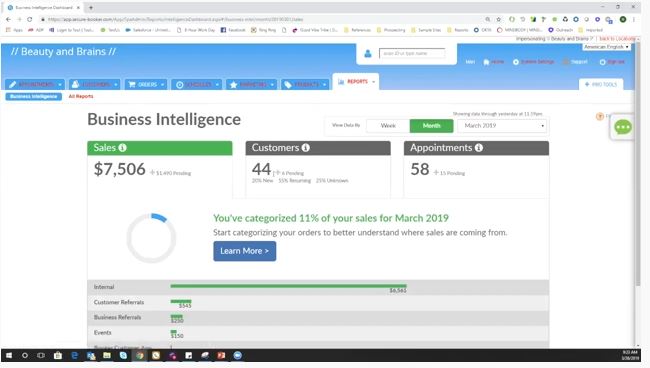Click the 44 customers count
The image size is (650, 368).
click(261, 169)
